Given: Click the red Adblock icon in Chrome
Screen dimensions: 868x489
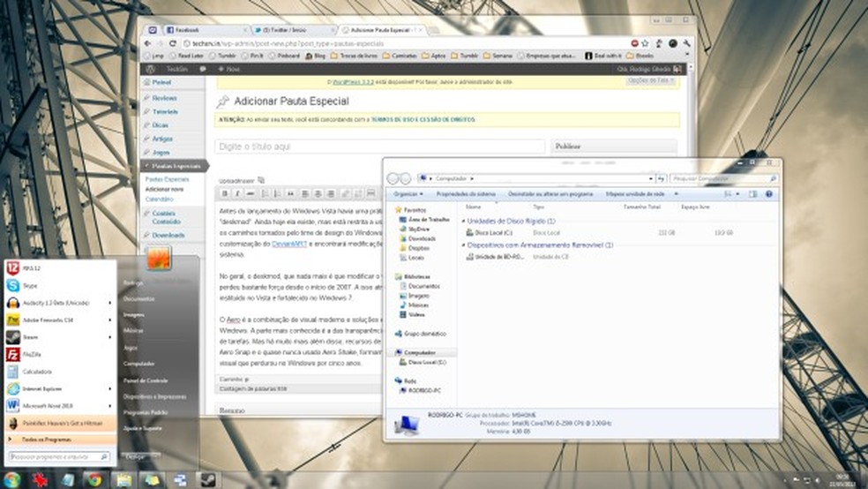Looking at the screenshot, I should pyautogui.click(x=635, y=43).
